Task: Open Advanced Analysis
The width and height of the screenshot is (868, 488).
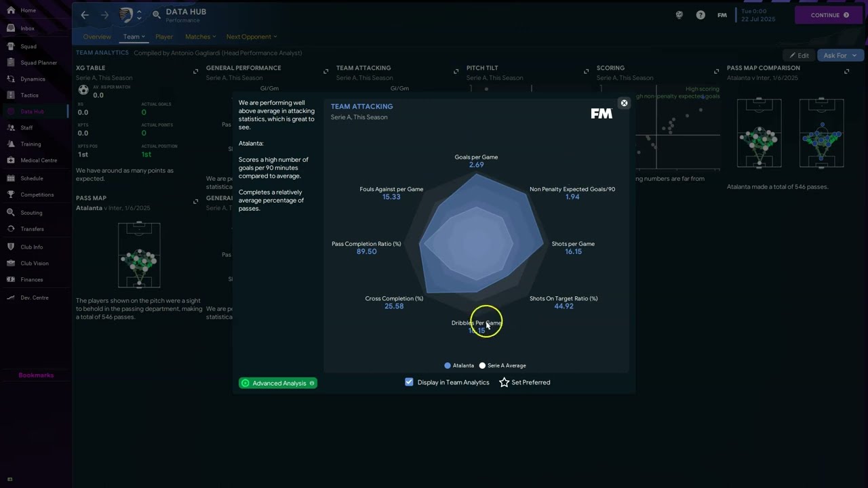Action: pyautogui.click(x=278, y=383)
